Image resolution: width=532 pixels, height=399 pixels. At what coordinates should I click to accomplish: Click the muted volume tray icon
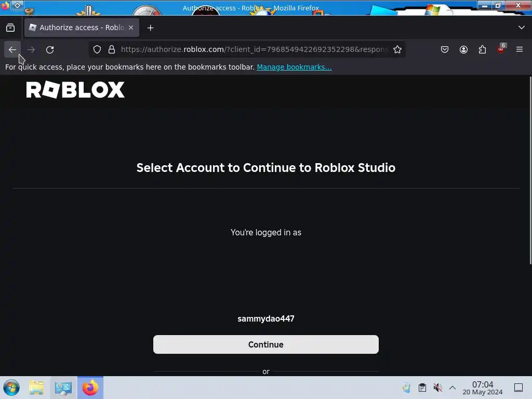437,388
